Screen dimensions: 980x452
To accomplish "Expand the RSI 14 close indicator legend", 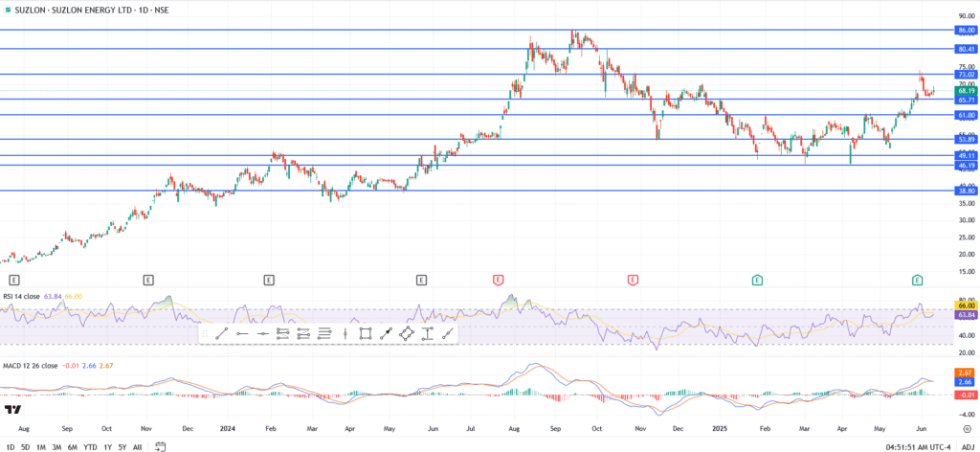I will point(33,297).
